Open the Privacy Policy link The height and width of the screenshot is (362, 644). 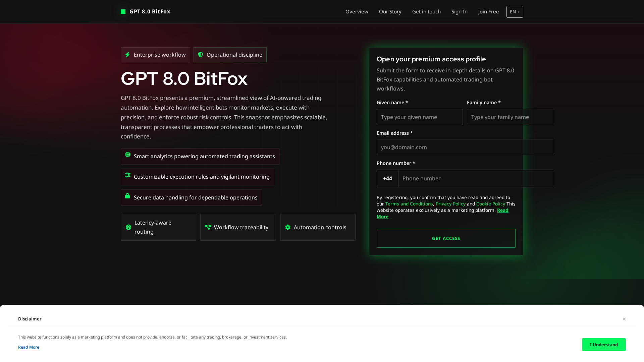pyautogui.click(x=450, y=203)
